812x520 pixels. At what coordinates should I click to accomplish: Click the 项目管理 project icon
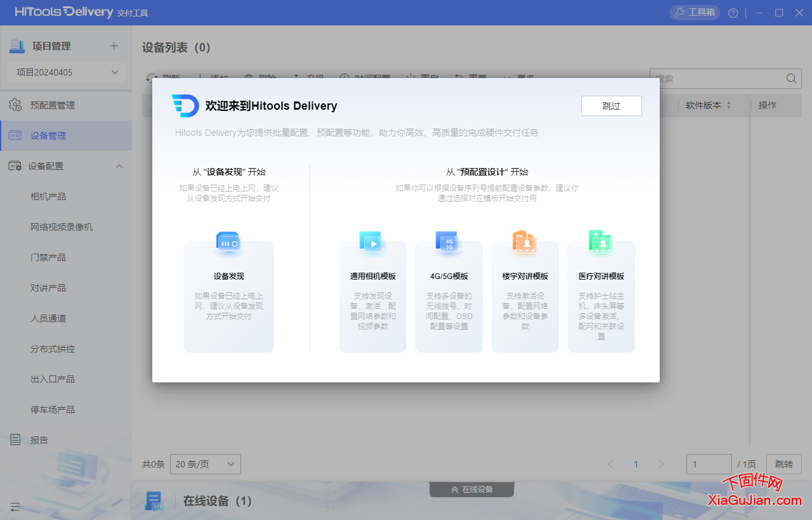(x=17, y=46)
